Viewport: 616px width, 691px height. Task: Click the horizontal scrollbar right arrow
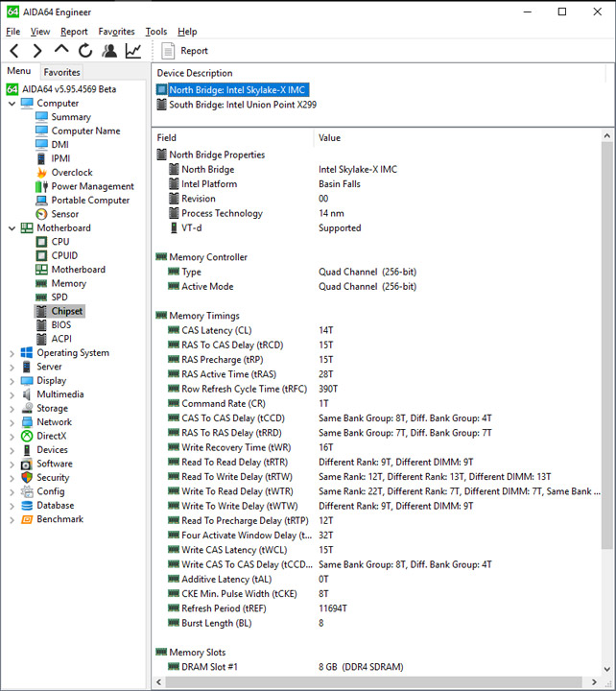point(594,682)
